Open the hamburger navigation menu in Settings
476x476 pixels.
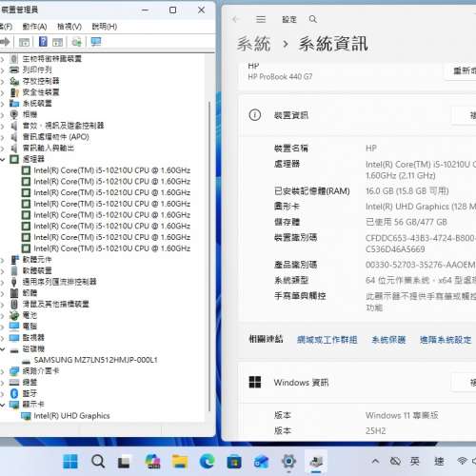point(261,19)
